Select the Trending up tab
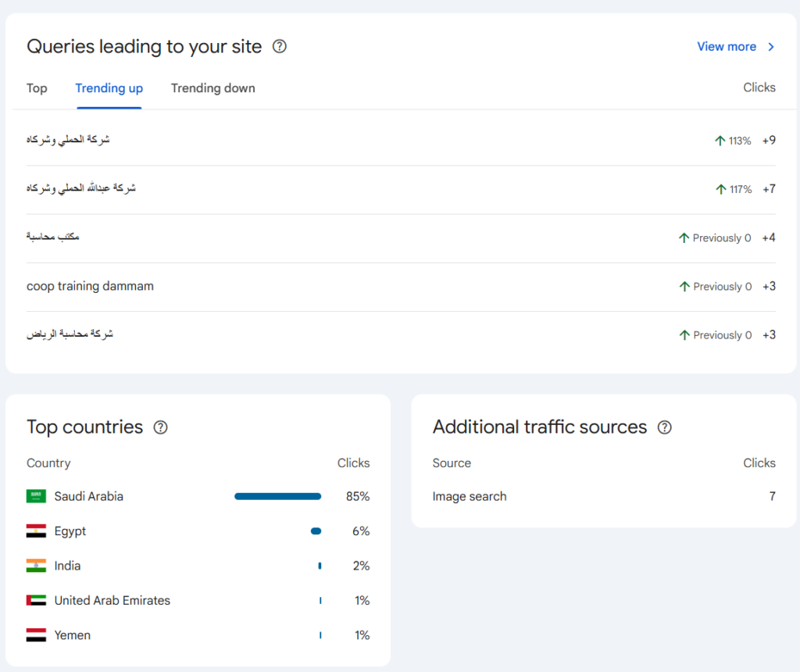This screenshot has height=672, width=800. (x=109, y=88)
